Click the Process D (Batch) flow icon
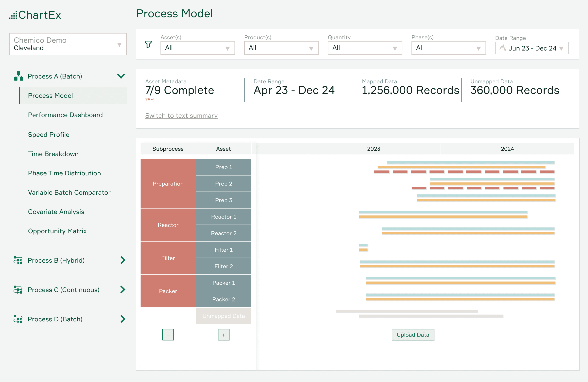Image resolution: width=588 pixels, height=382 pixels. tap(18, 319)
